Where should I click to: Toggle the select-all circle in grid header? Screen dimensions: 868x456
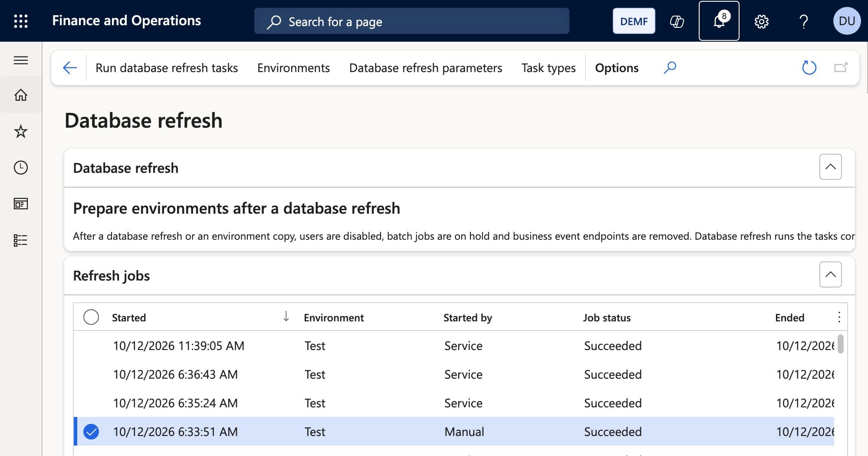click(x=91, y=317)
